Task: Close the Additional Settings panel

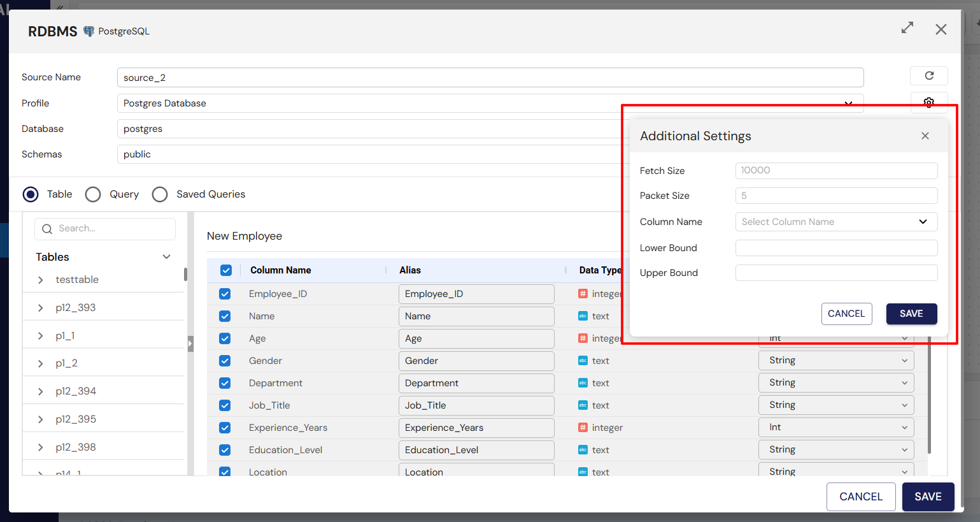Action: 925,135
